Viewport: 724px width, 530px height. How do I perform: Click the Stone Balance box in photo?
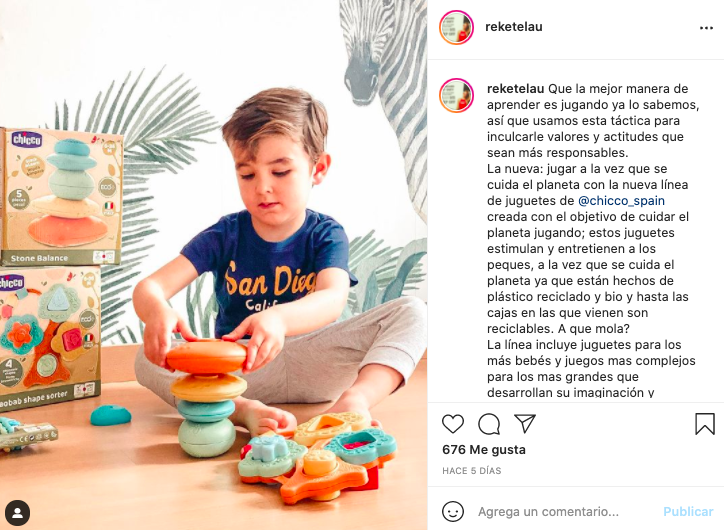62,197
